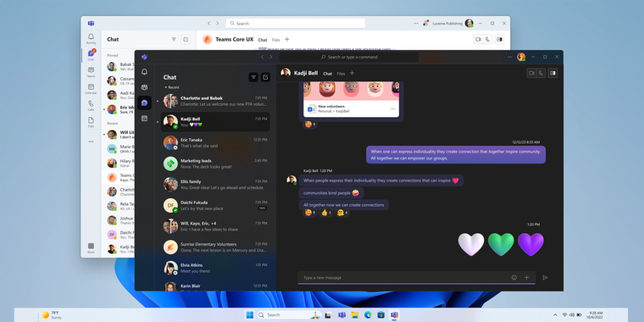Send the message with arrow icon
This screenshot has width=644, height=322.
point(545,278)
